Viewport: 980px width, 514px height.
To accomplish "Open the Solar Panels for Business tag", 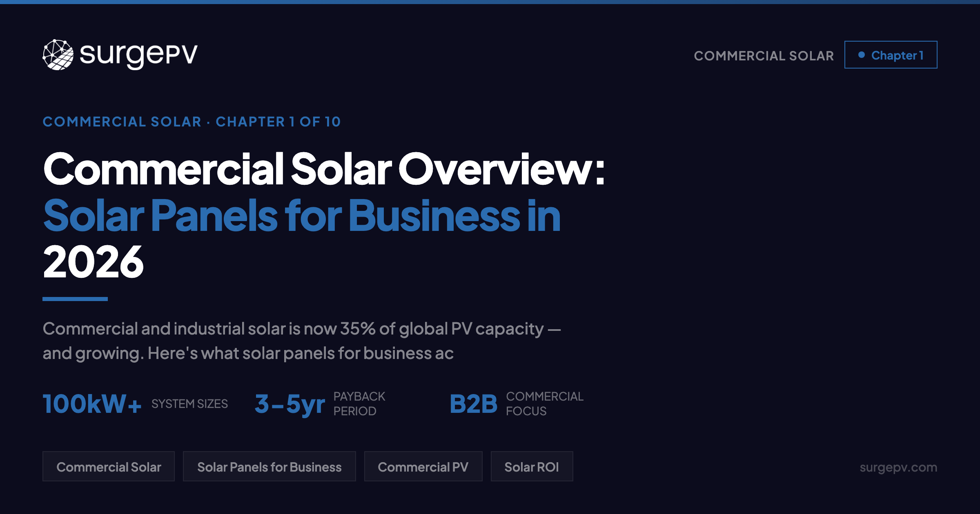I will point(269,466).
